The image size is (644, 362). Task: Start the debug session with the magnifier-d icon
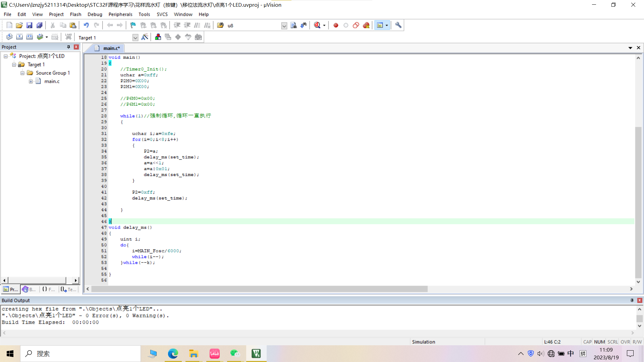317,25
